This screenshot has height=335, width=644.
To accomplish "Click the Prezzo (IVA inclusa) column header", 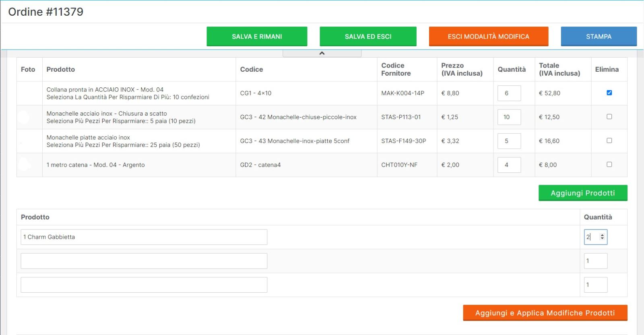I will [x=462, y=69].
